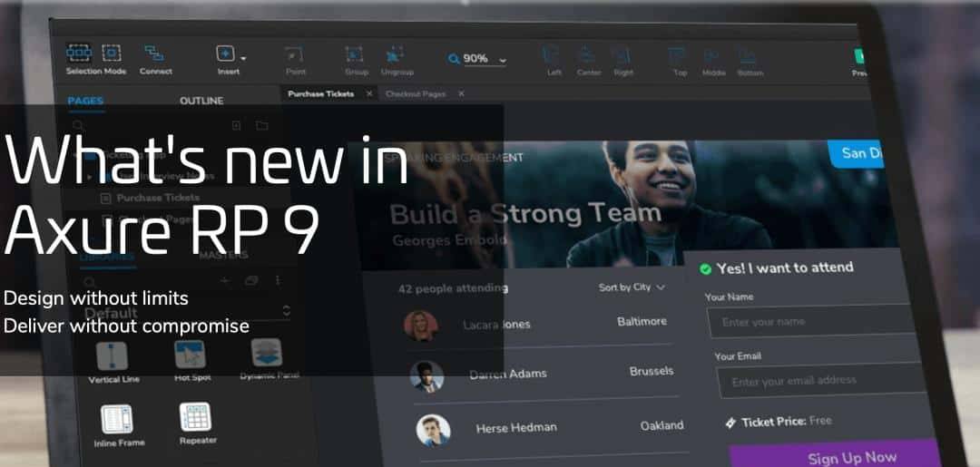Click the green Preview button
980x467 pixels.
click(860, 57)
